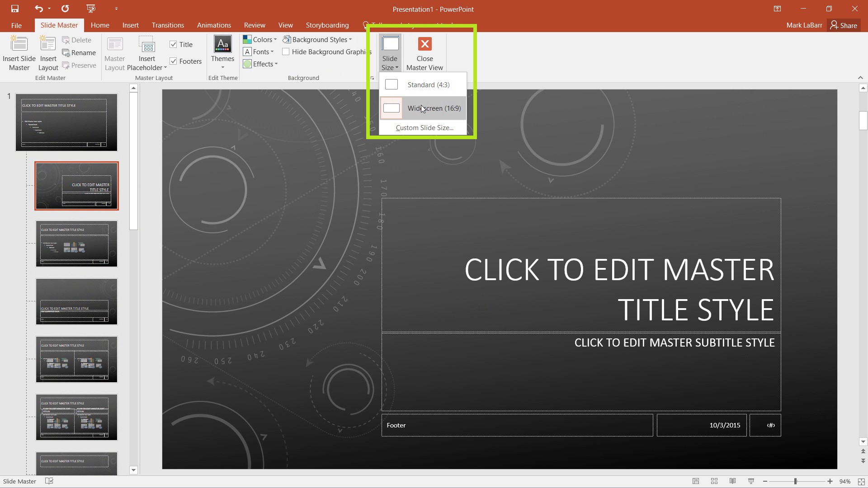Open the Animations ribbon tab
This screenshot has width=868, height=488.
pyautogui.click(x=213, y=25)
